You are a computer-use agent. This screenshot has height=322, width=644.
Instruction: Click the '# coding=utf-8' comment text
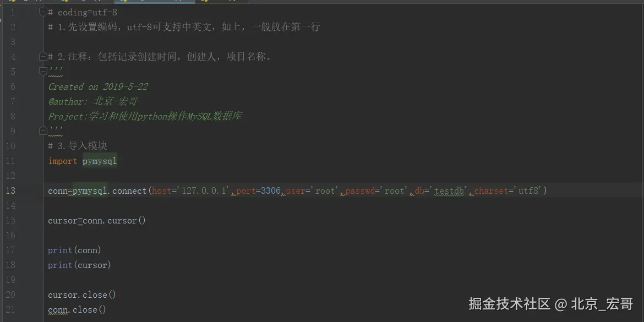(83, 13)
